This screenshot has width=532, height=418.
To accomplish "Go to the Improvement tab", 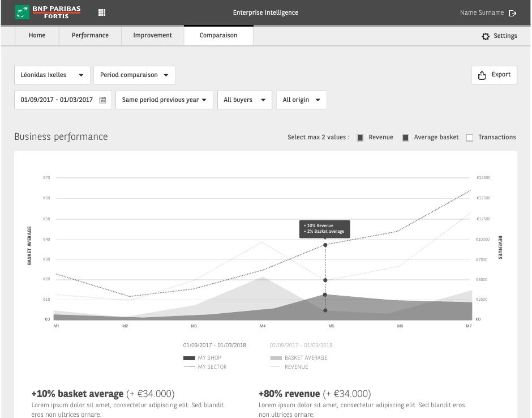I will pyautogui.click(x=153, y=35).
